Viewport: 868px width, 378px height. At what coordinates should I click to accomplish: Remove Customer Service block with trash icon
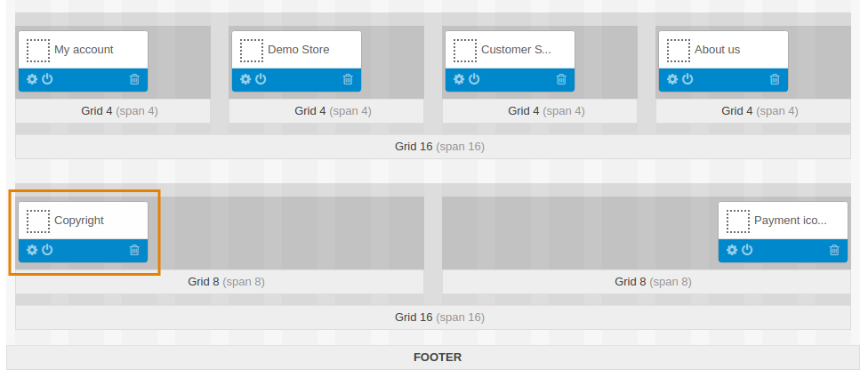point(561,79)
